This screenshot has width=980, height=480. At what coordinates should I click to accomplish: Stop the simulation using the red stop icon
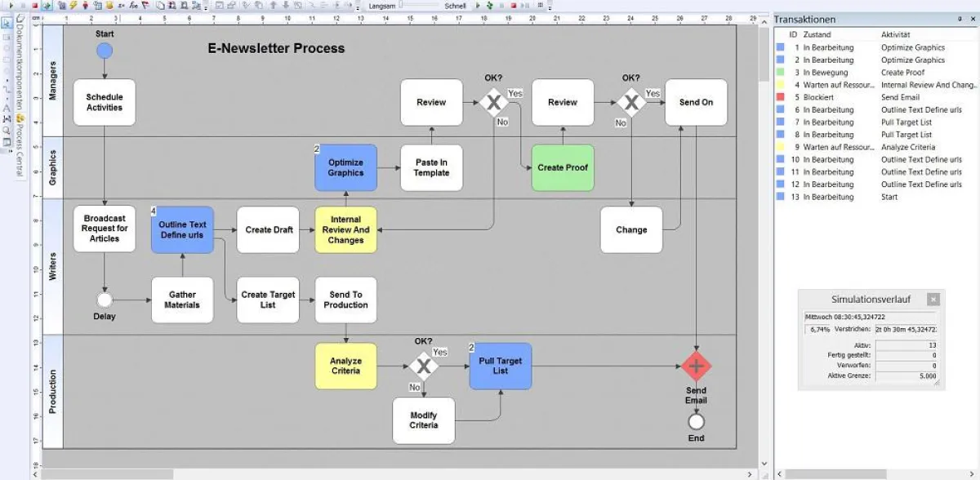point(36,4)
